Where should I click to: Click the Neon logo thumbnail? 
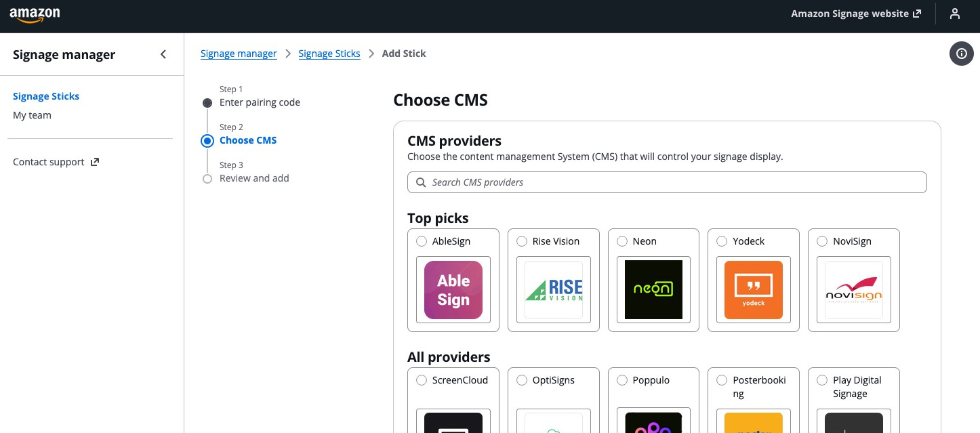click(x=653, y=290)
